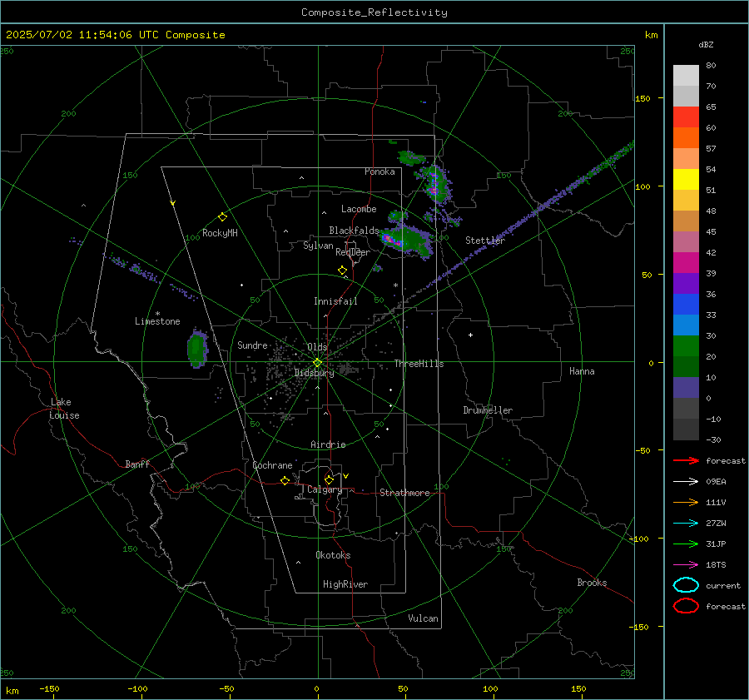Image resolution: width=749 pixels, height=700 pixels.
Task: Click the Sylvan label
Action: click(x=318, y=246)
